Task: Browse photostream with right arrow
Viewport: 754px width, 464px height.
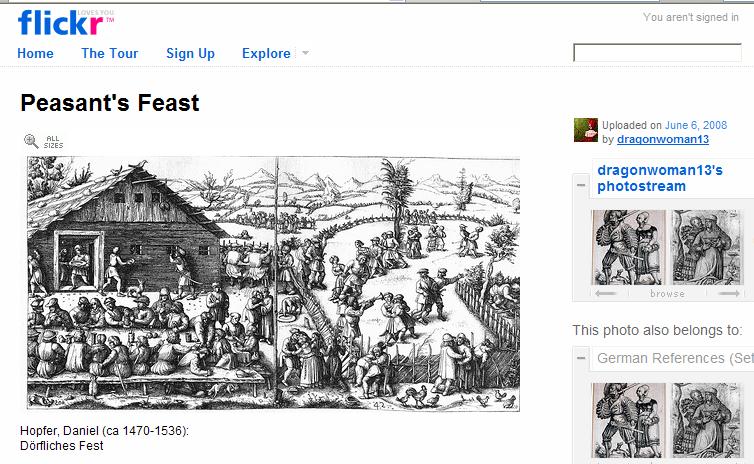Action: [x=729, y=293]
